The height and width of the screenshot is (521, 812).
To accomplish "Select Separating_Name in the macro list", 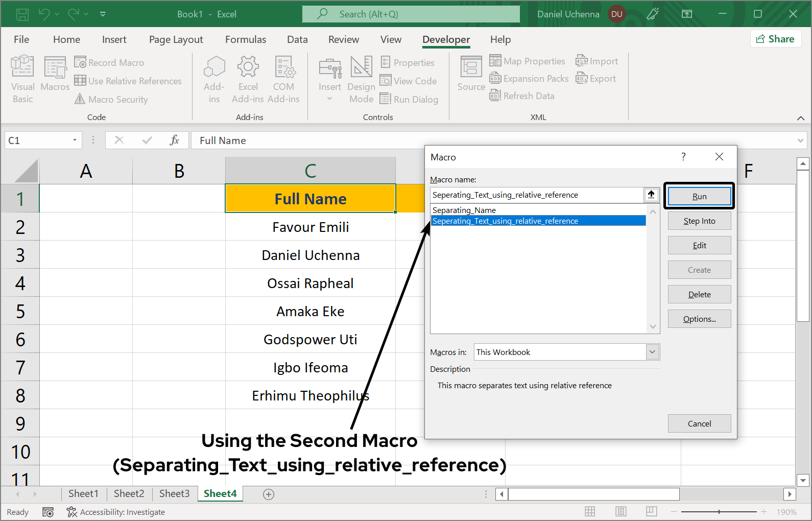I will click(464, 210).
